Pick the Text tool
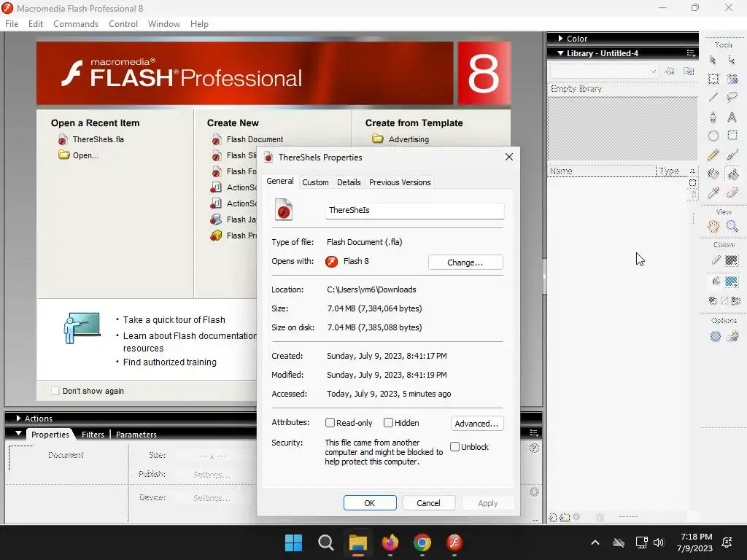747x560 pixels. pyautogui.click(x=732, y=117)
